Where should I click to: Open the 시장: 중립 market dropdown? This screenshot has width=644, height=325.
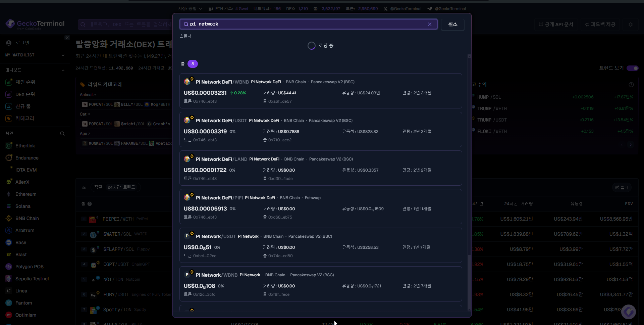tap(190, 9)
